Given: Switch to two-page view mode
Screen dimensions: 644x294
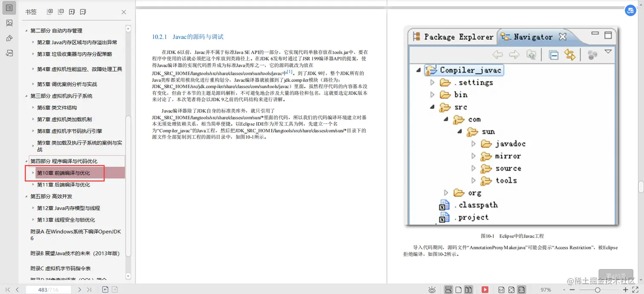Looking at the screenshot, I should pyautogui.click(x=469, y=290).
